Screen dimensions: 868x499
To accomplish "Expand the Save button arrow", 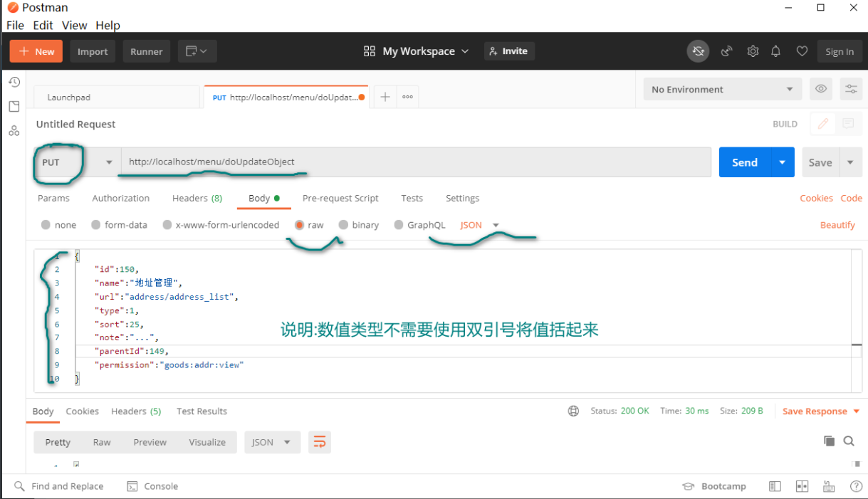I will coord(850,162).
